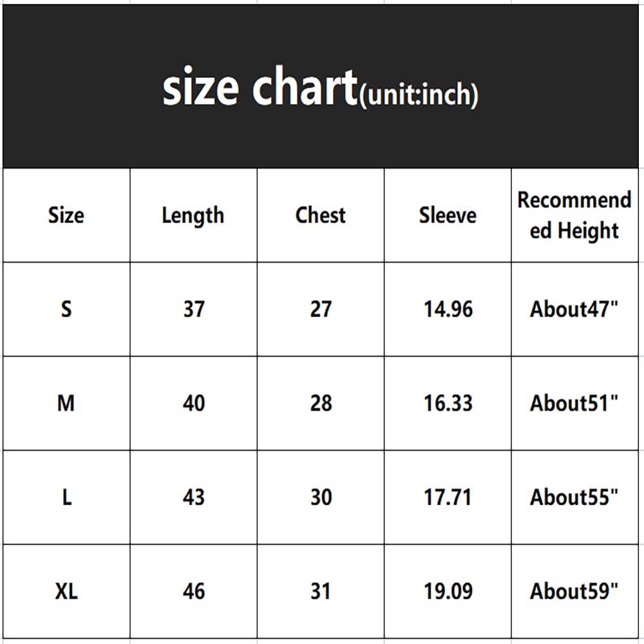Click the About59" height cell
The width and height of the screenshot is (644, 644).
tap(574, 591)
